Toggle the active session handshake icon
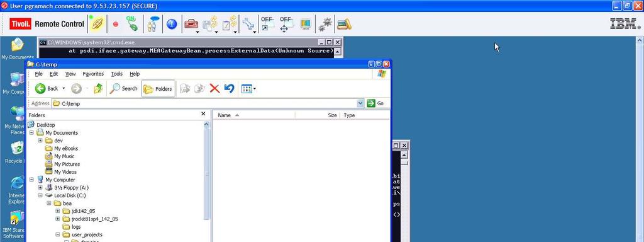The image size is (644, 242). [96, 25]
